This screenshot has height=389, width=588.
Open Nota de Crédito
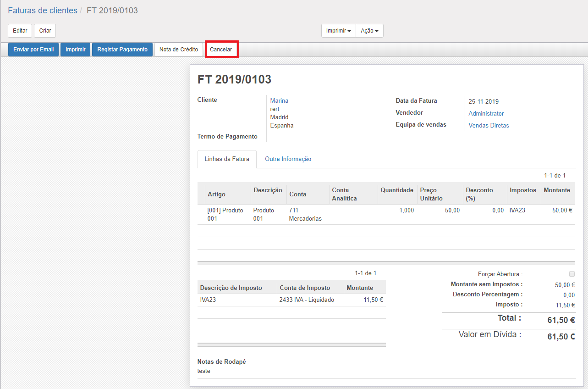(178, 50)
